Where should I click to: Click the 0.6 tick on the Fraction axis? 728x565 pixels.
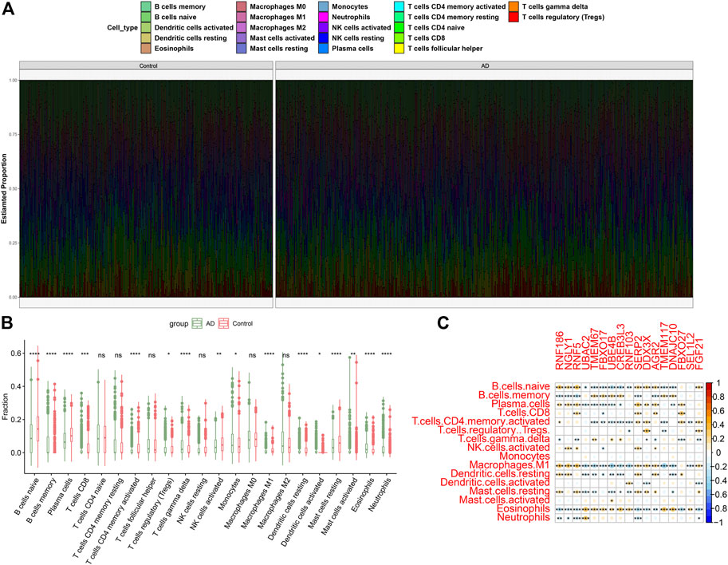pyautogui.click(x=17, y=353)
